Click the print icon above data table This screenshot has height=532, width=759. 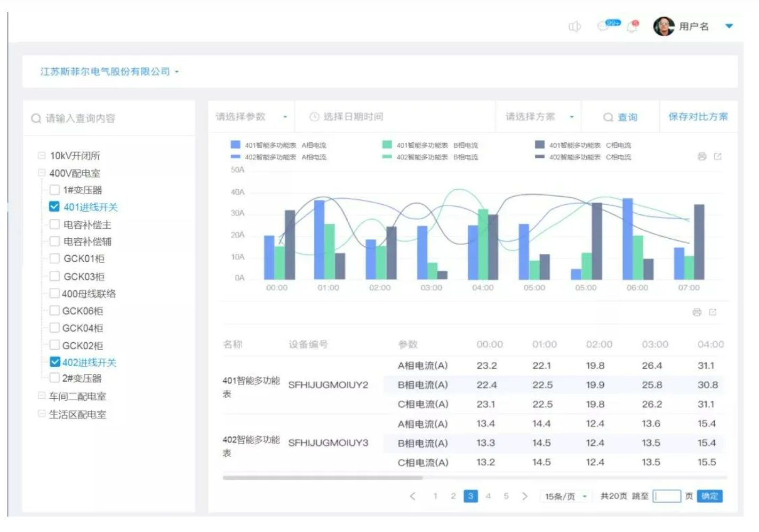point(697,312)
